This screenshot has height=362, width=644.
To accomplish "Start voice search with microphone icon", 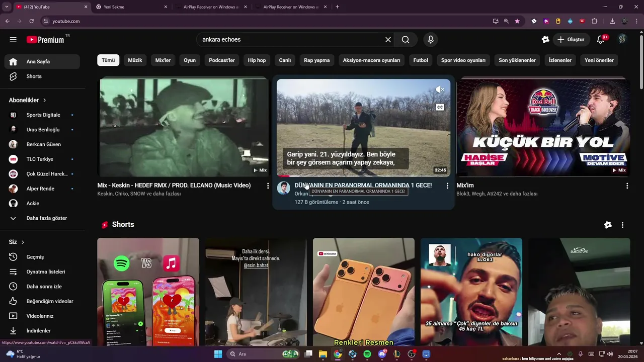I will pos(430,40).
